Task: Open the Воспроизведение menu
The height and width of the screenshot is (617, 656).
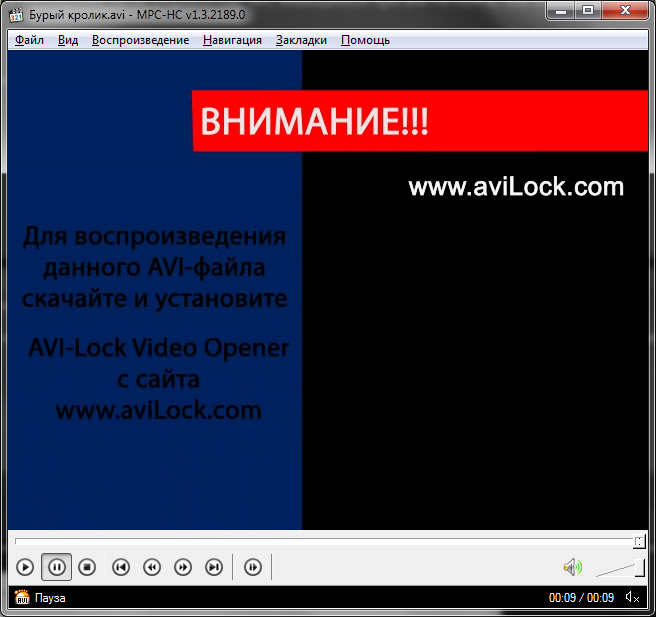Action: point(140,40)
